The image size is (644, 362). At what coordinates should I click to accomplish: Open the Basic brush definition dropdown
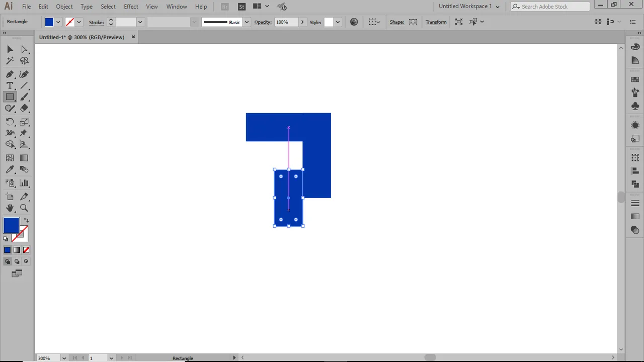247,22
